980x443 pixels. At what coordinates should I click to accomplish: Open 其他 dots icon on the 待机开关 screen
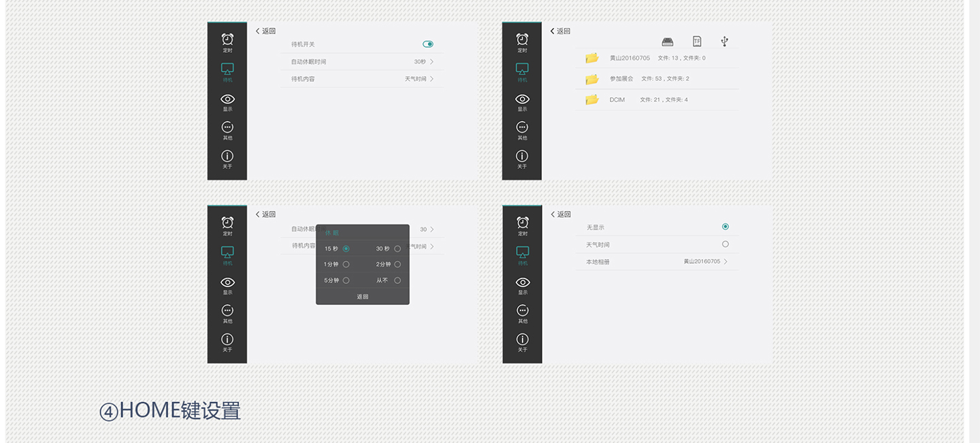pos(227,127)
